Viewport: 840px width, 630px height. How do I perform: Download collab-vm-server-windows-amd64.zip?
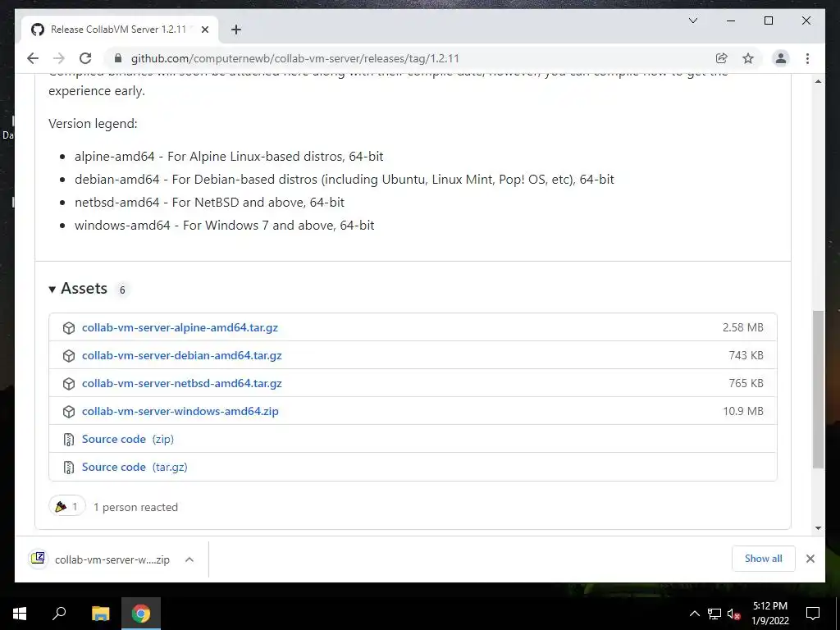tap(180, 411)
